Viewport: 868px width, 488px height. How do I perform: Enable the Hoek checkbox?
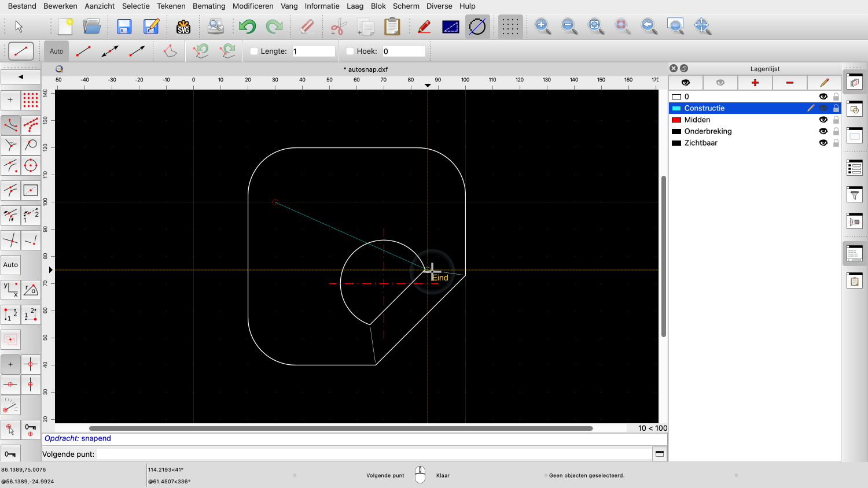click(x=350, y=51)
